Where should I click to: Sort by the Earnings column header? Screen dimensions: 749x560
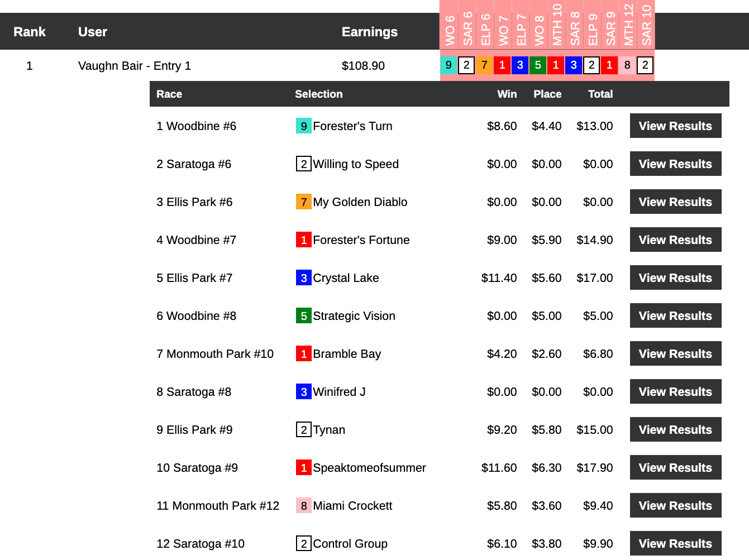click(x=369, y=32)
